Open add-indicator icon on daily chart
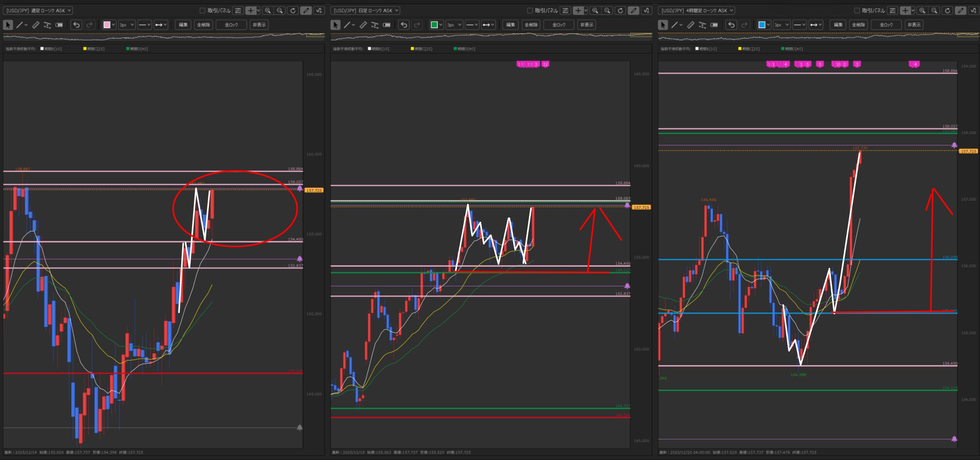 click(x=646, y=10)
